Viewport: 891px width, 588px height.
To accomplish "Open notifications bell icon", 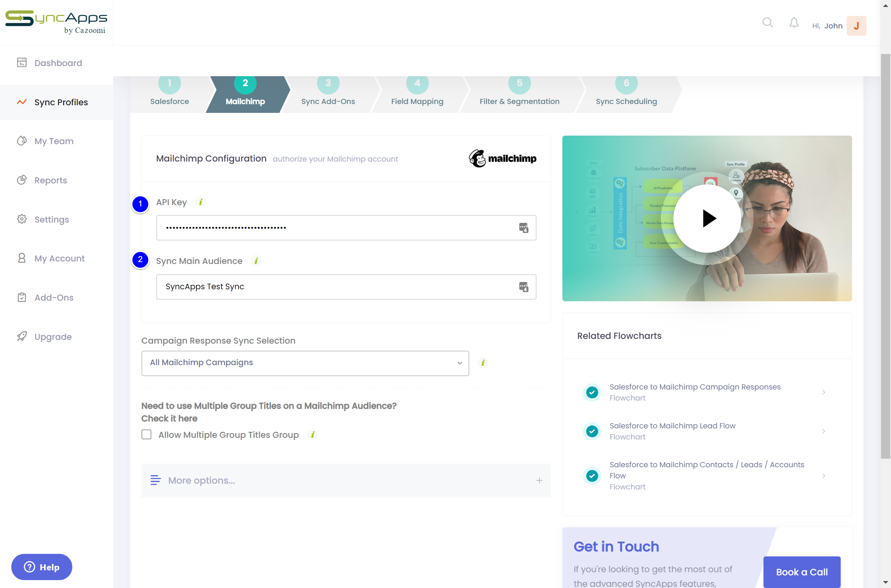I will click(794, 23).
